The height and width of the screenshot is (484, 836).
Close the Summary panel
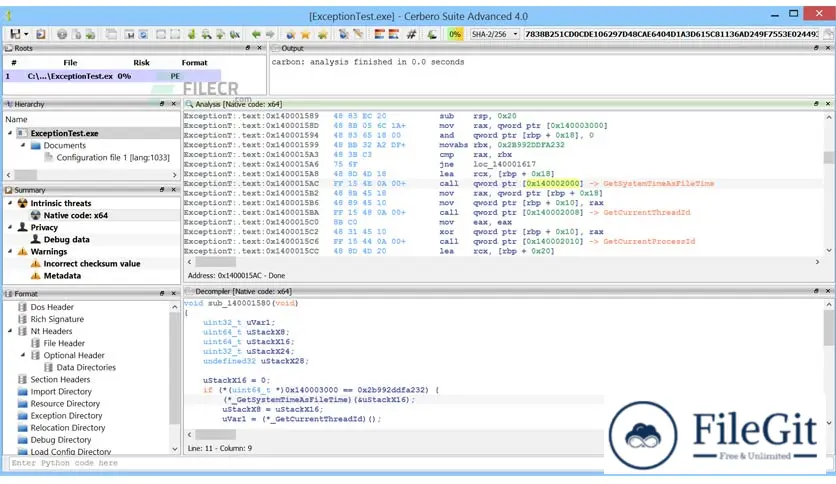click(x=174, y=190)
